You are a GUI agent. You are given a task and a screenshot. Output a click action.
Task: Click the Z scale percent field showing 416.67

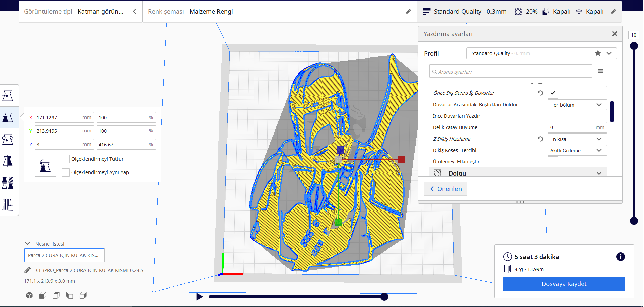coord(126,144)
